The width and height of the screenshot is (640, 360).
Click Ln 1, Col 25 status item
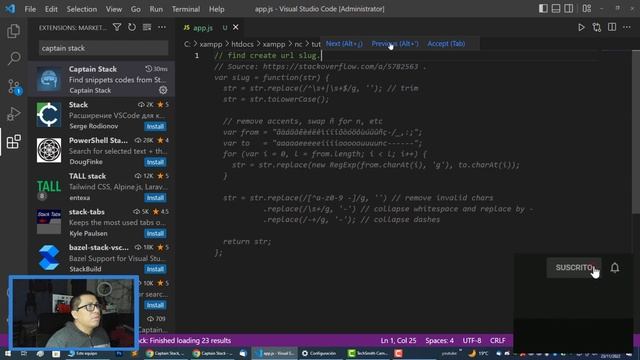[x=398, y=340]
